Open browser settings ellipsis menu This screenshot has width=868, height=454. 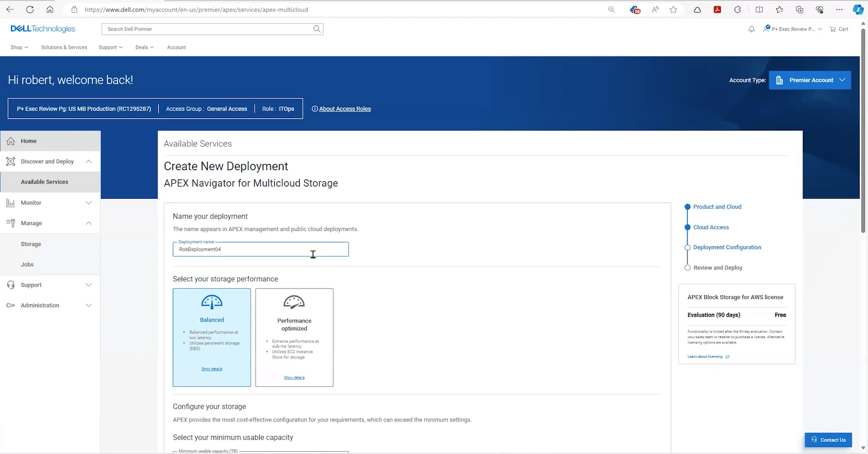pos(840,10)
